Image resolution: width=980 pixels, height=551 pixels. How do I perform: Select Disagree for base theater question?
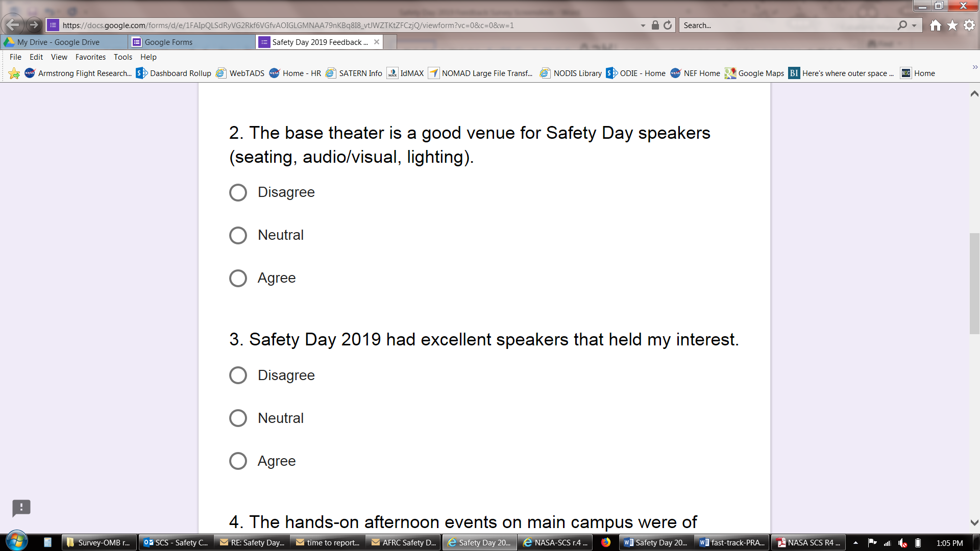tap(238, 192)
